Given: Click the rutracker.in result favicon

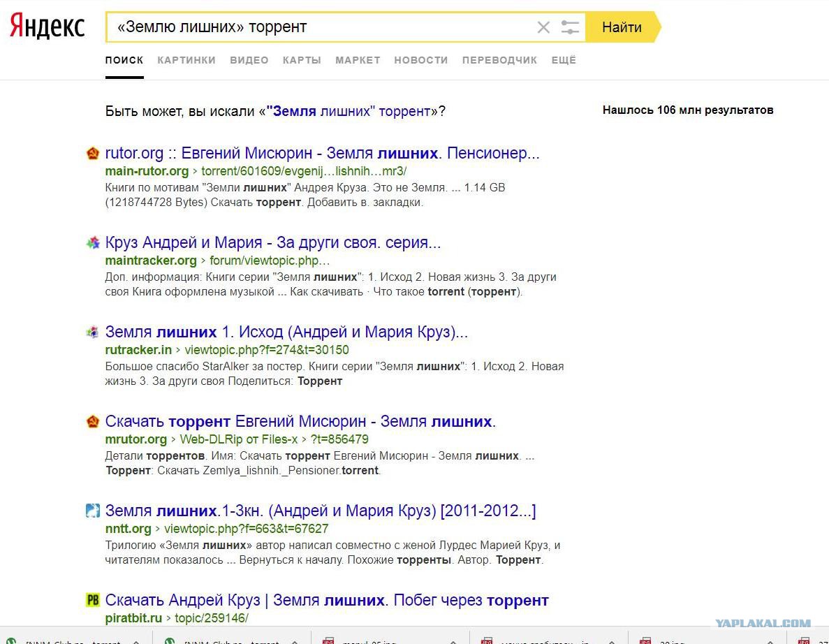Looking at the screenshot, I should pos(92,332).
